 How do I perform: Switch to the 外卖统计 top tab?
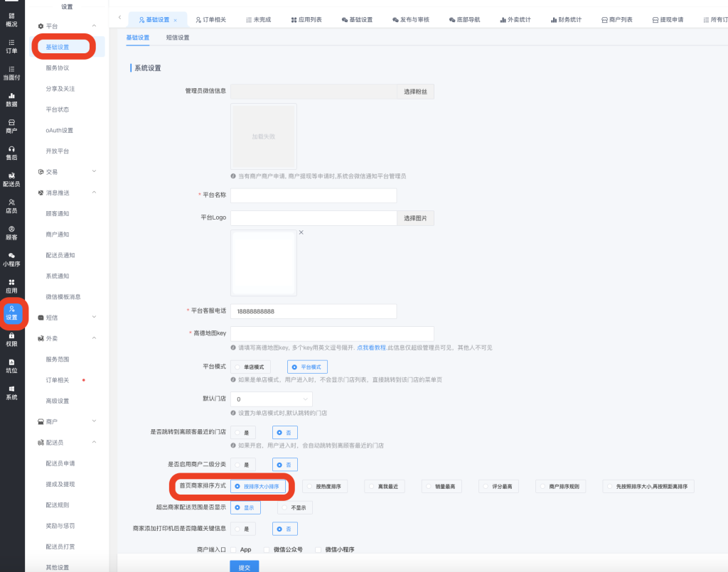(515, 19)
